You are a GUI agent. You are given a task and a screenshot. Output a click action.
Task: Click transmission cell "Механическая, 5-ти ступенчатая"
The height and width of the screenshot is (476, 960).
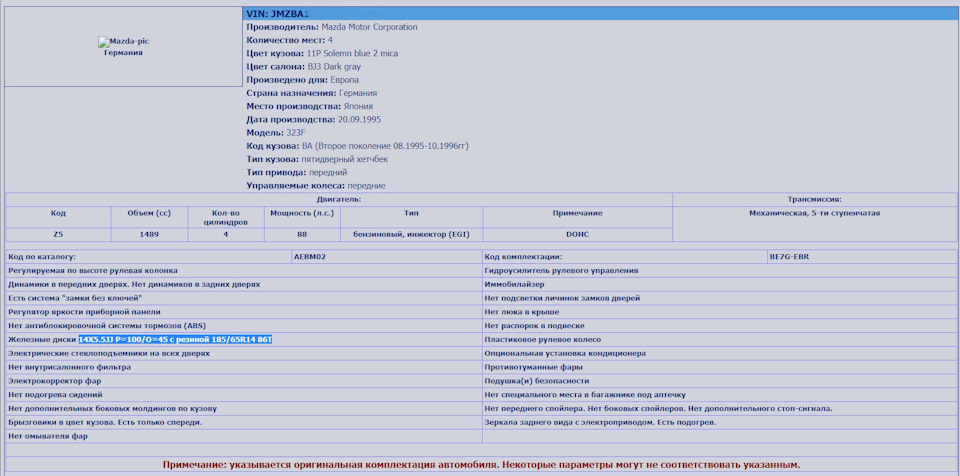pos(815,224)
